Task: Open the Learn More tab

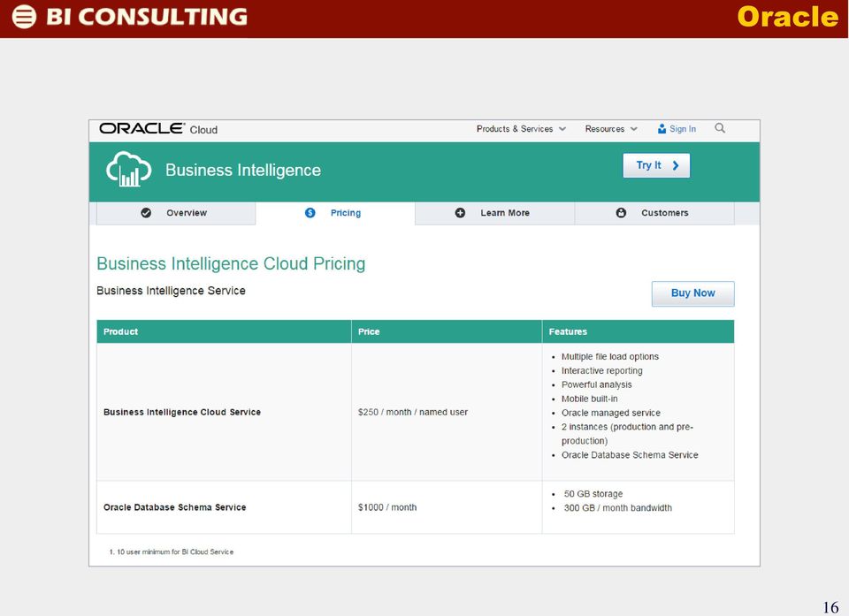Action: pyautogui.click(x=495, y=213)
